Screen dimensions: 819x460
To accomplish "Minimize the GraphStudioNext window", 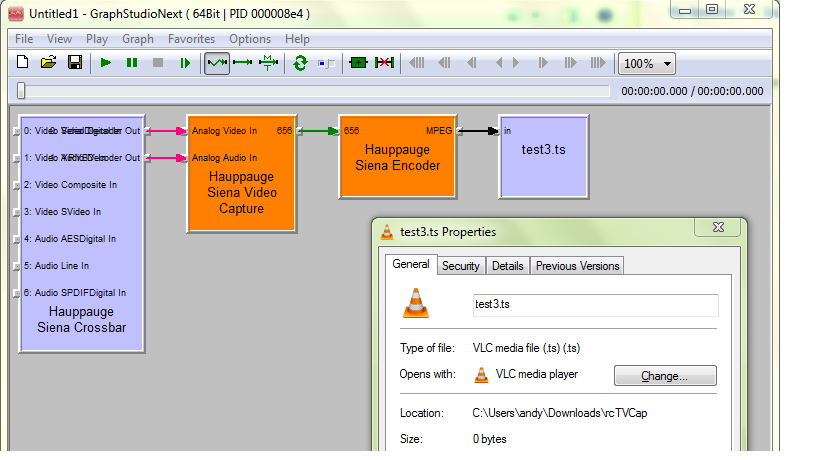I will coord(686,9).
